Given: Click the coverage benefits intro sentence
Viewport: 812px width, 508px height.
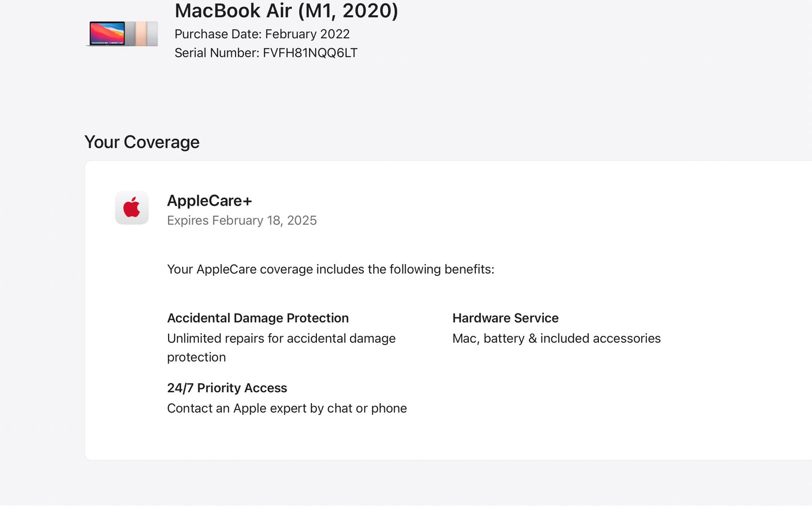Looking at the screenshot, I should [330, 269].
